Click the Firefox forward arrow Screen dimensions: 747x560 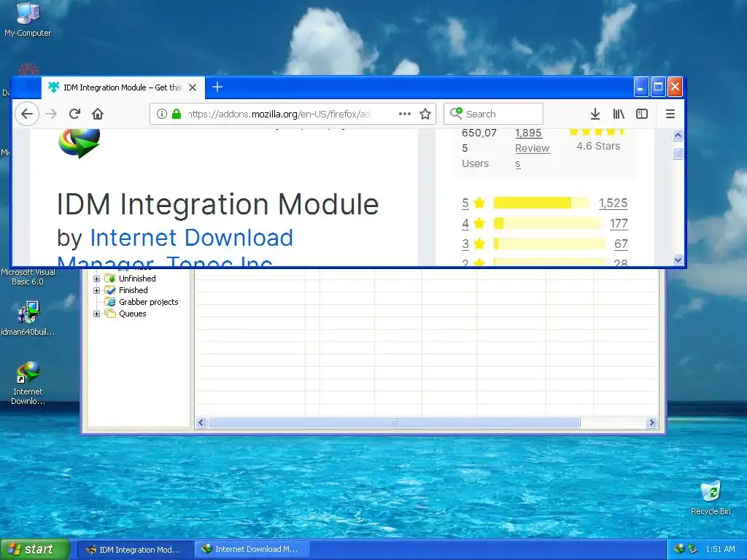[51, 114]
